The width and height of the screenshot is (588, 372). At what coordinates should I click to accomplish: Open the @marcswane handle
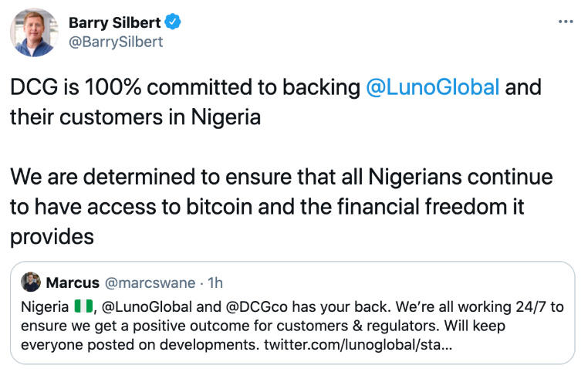[148, 282]
